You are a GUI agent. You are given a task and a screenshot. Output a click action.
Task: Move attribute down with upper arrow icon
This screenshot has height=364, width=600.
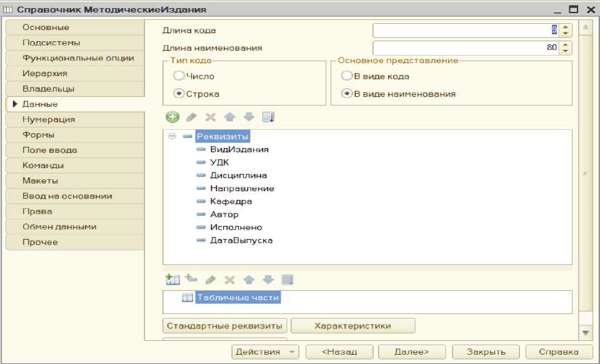coord(249,117)
